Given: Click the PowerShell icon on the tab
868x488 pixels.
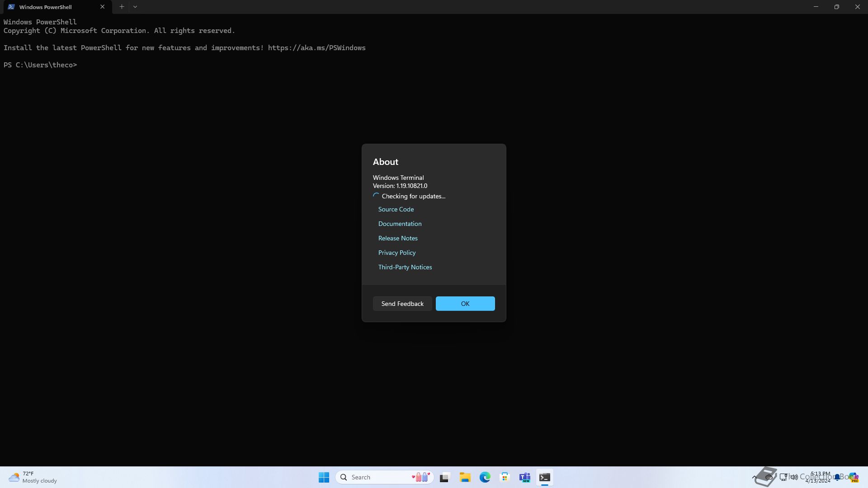Looking at the screenshot, I should pyautogui.click(x=11, y=7).
